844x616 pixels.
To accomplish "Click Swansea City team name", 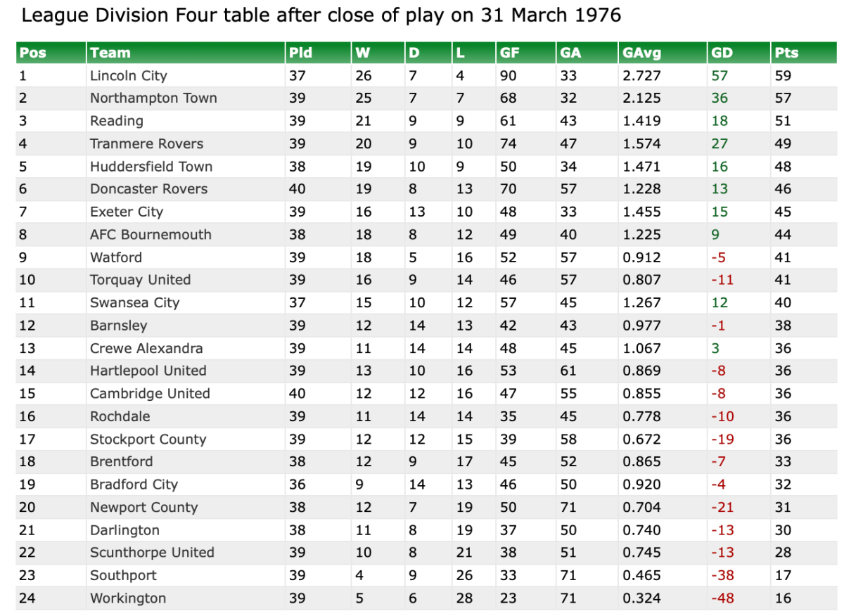I will [x=134, y=303].
